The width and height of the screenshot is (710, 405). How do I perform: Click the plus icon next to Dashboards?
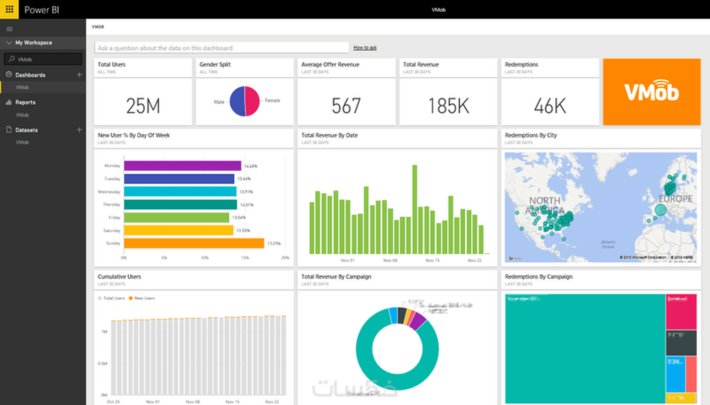[x=79, y=75]
